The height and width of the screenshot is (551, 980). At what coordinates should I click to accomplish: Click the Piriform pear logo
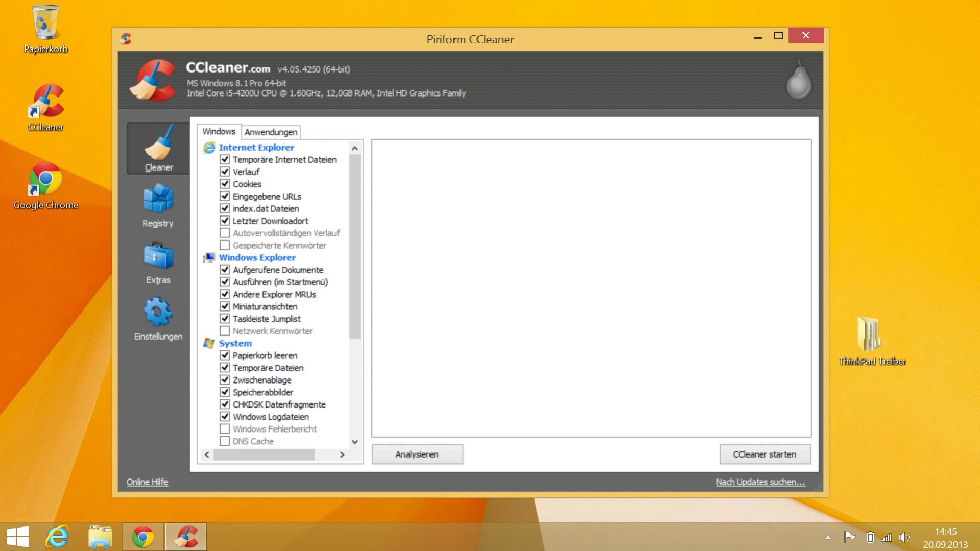click(798, 80)
